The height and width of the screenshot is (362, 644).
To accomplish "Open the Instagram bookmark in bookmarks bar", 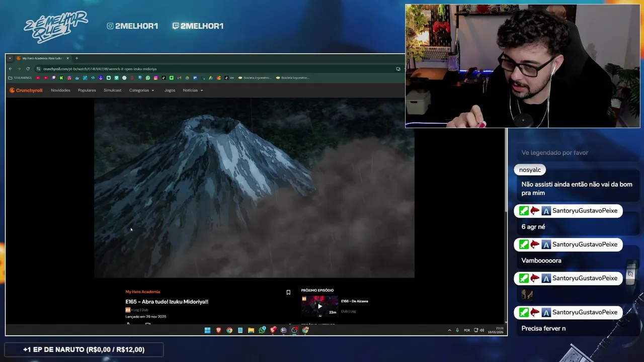I will (155, 78).
